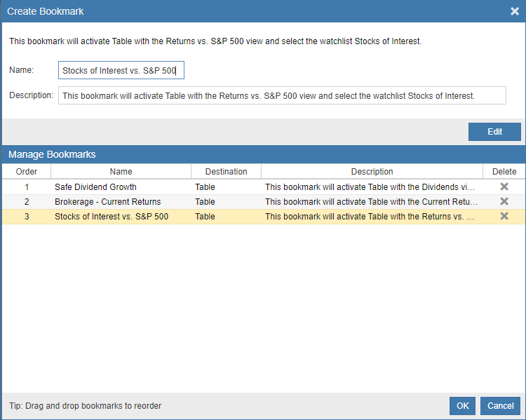This screenshot has width=526, height=420.
Task: Select the Safe Dividend Growth row
Action: point(263,187)
